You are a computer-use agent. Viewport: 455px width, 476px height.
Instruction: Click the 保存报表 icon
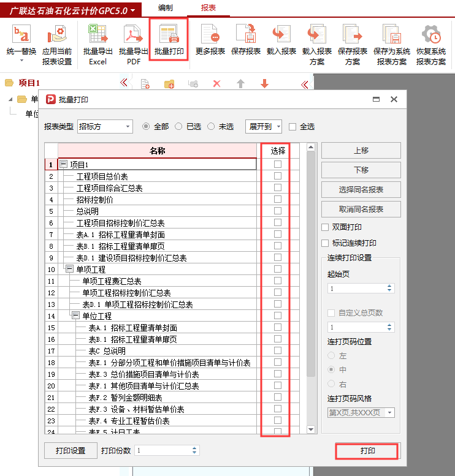point(246,34)
